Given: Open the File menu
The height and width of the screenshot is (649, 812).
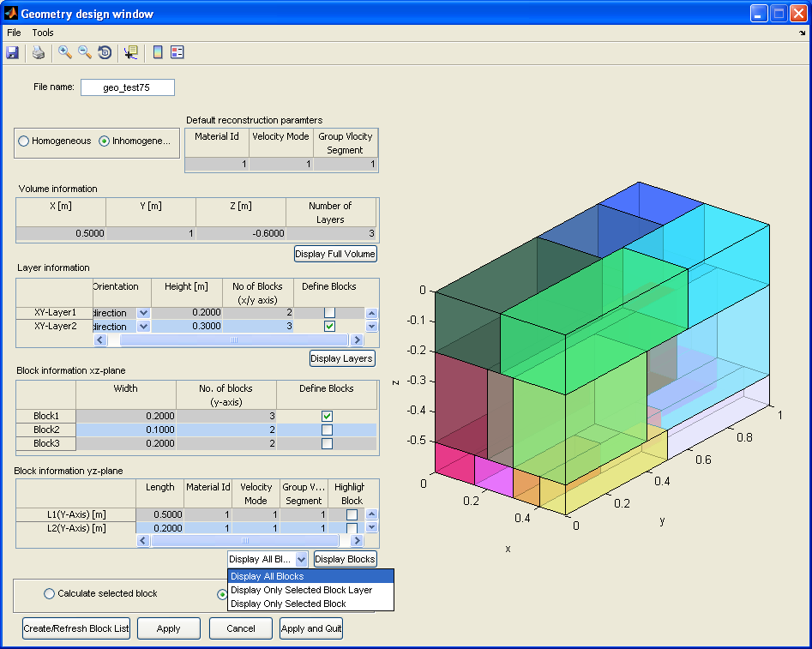Looking at the screenshot, I should [14, 33].
